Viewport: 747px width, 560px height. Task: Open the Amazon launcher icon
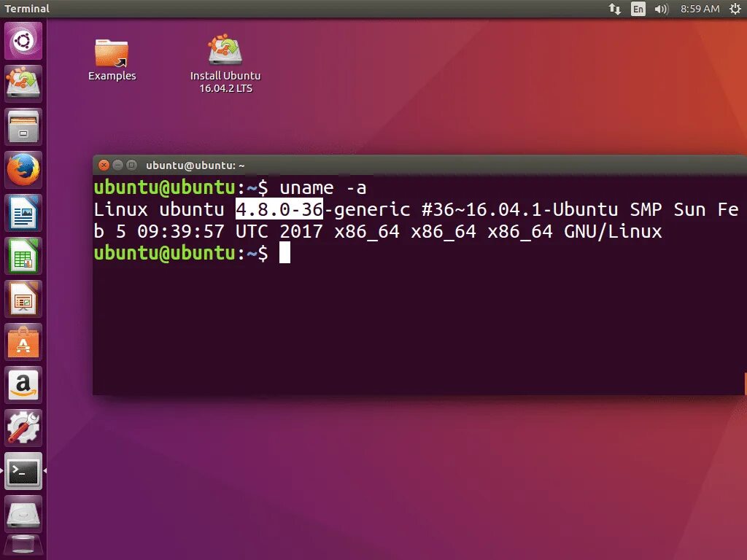[x=23, y=385]
